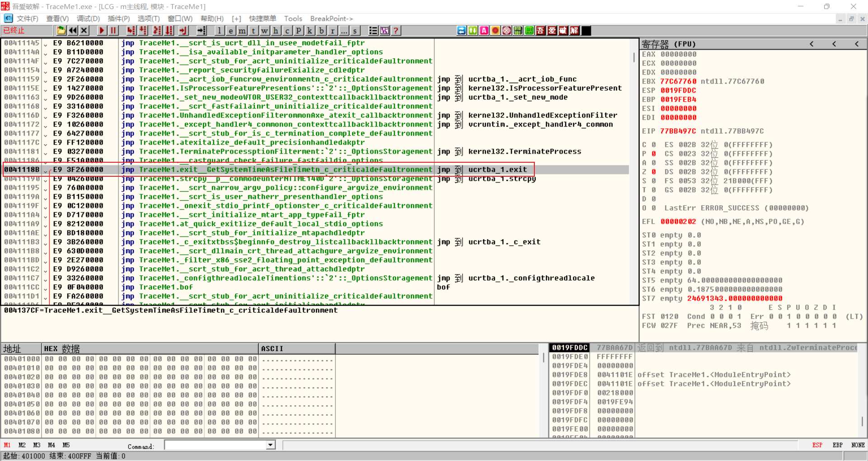Viewport: 868px width, 461px height.
Task: Open References window with 'r' button
Action: coord(332,31)
